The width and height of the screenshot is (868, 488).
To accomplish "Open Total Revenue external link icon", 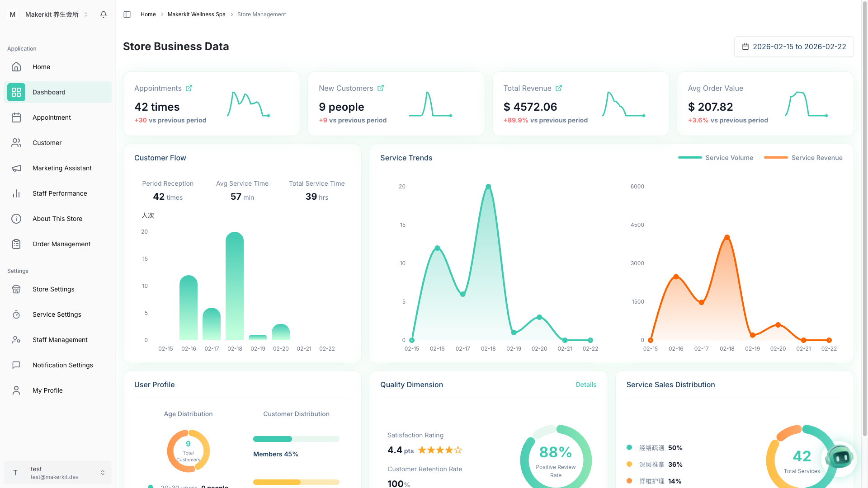I will click(559, 88).
